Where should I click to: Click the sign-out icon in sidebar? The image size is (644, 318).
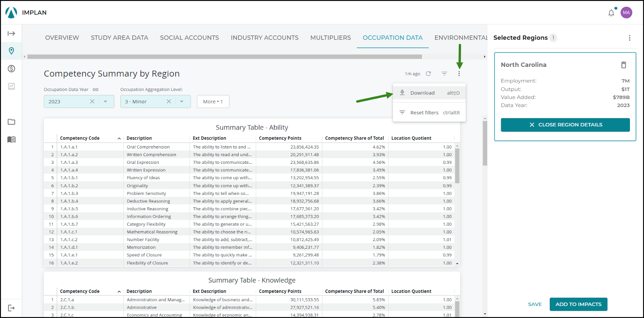(11, 308)
